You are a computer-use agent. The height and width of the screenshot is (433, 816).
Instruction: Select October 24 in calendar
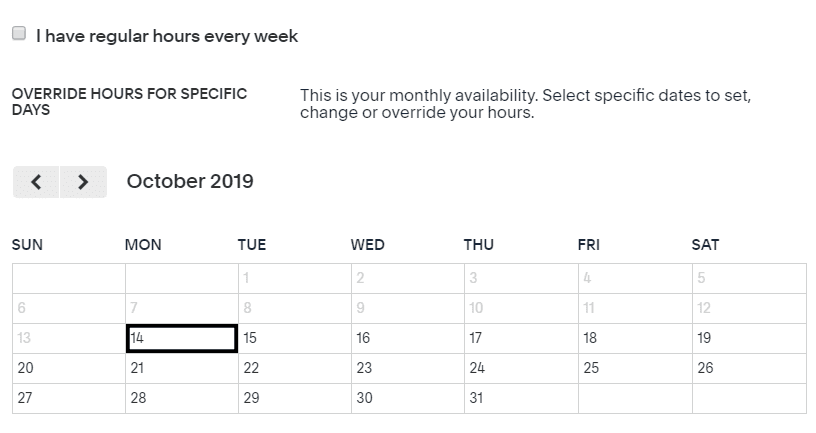click(521, 368)
